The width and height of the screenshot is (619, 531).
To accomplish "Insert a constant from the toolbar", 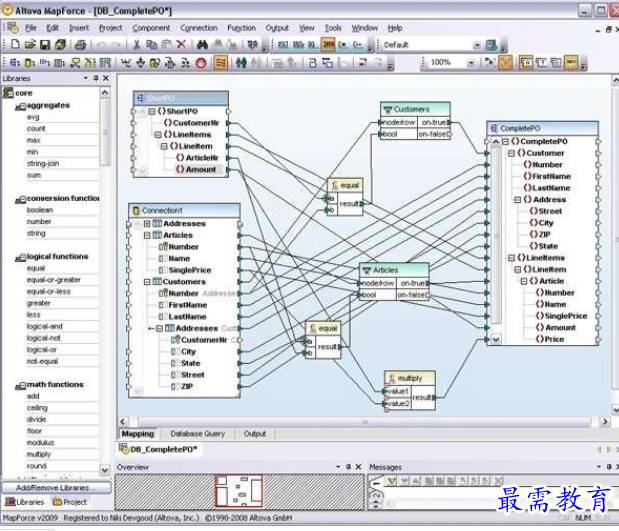I will [126, 63].
